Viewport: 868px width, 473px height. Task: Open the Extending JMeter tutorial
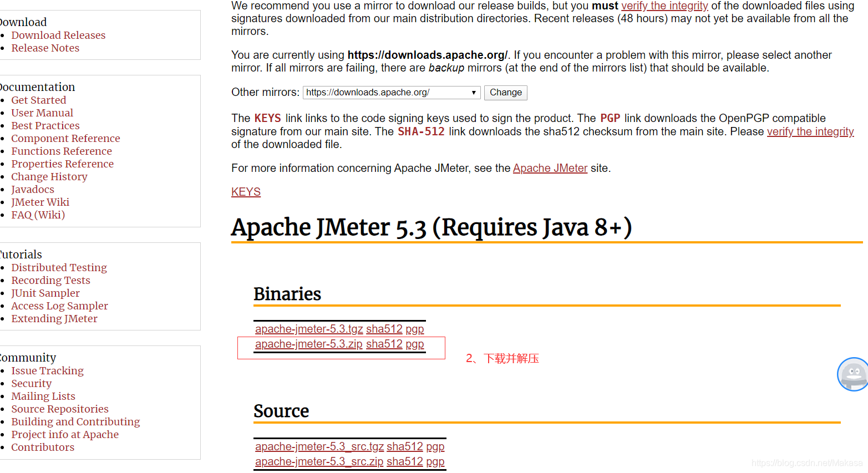pos(54,318)
